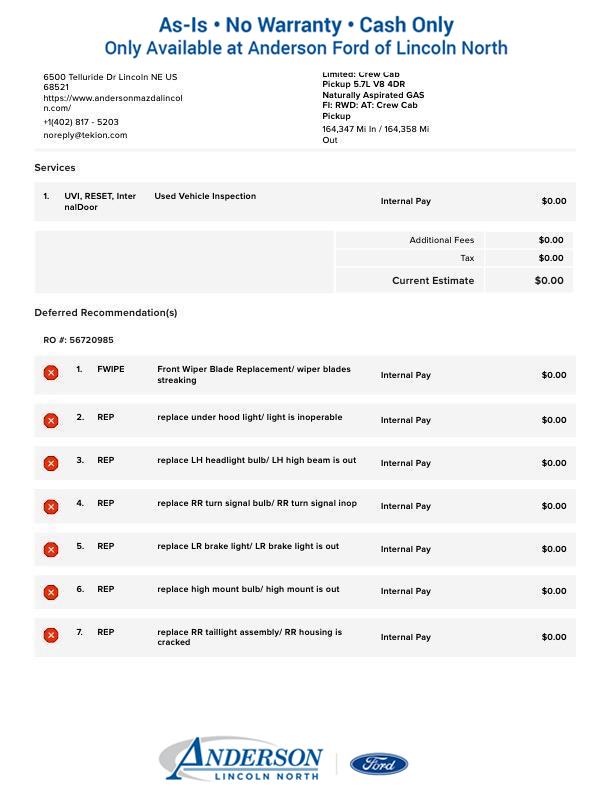Click red X icon for RR taillight assembly
Screen dimensions: 612x792
tap(51, 636)
